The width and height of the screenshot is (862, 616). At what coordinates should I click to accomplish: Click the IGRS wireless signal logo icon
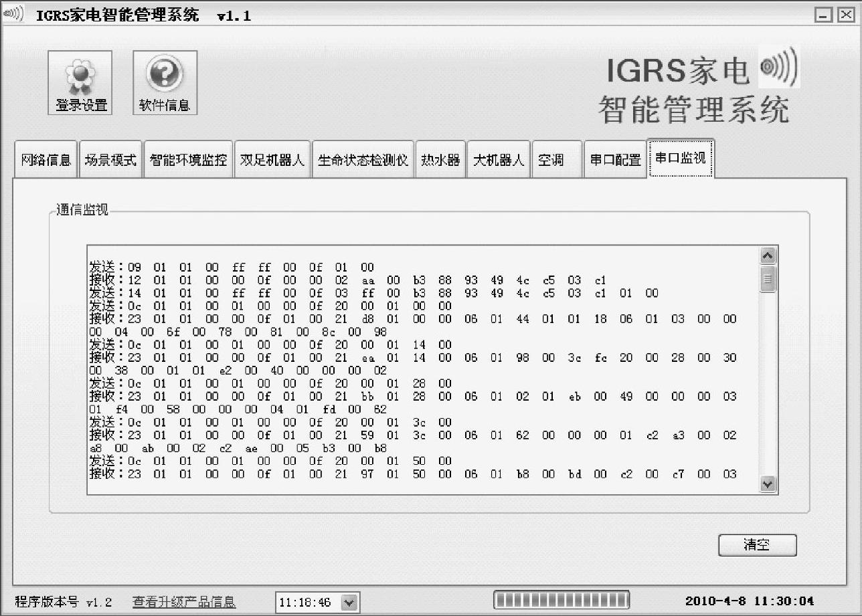pos(779,67)
